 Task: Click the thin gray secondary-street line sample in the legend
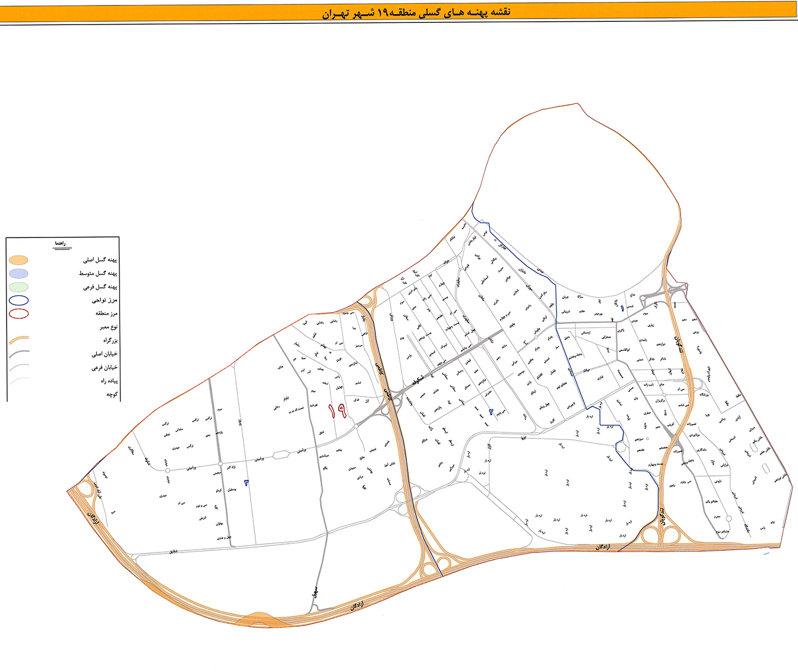pyautogui.click(x=19, y=367)
